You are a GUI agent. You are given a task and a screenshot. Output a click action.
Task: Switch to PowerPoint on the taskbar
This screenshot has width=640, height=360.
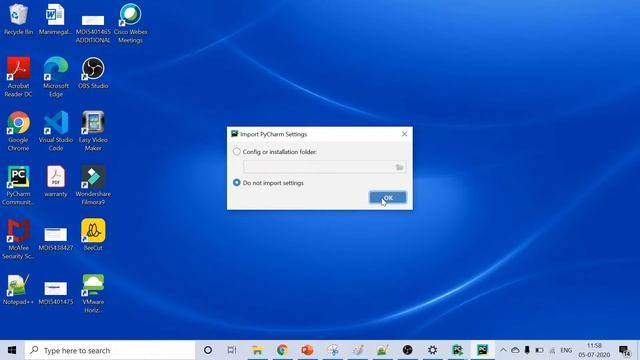click(307, 350)
